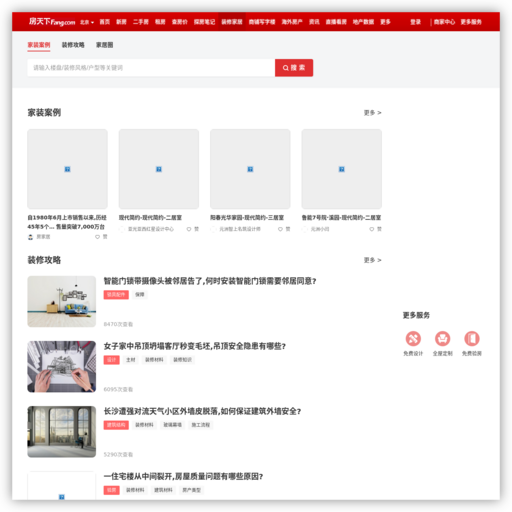Click the red 搜索 search button
512x512 pixels.
tap(294, 68)
